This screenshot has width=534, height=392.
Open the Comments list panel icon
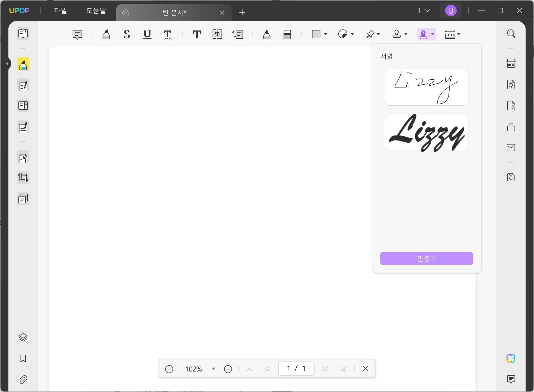click(x=511, y=379)
